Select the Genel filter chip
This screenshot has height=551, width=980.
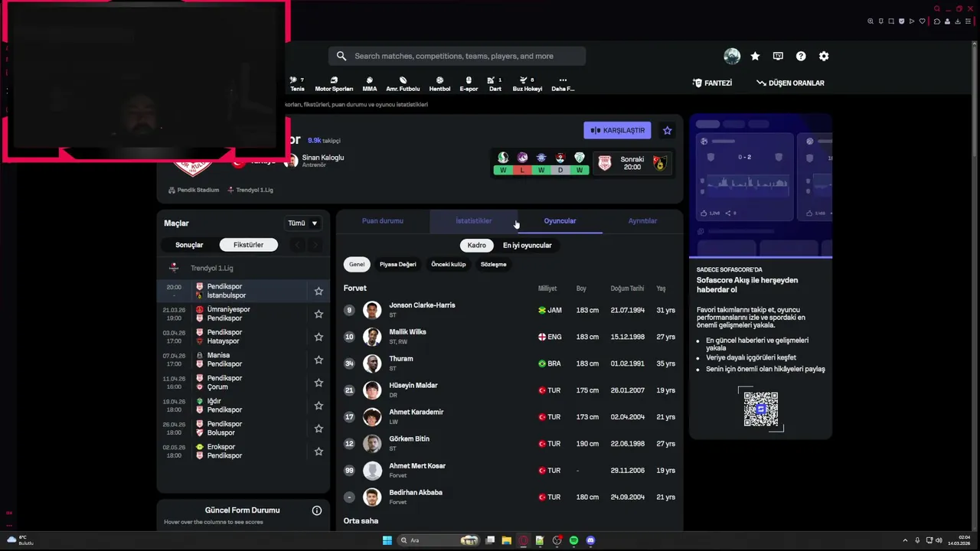click(x=357, y=264)
